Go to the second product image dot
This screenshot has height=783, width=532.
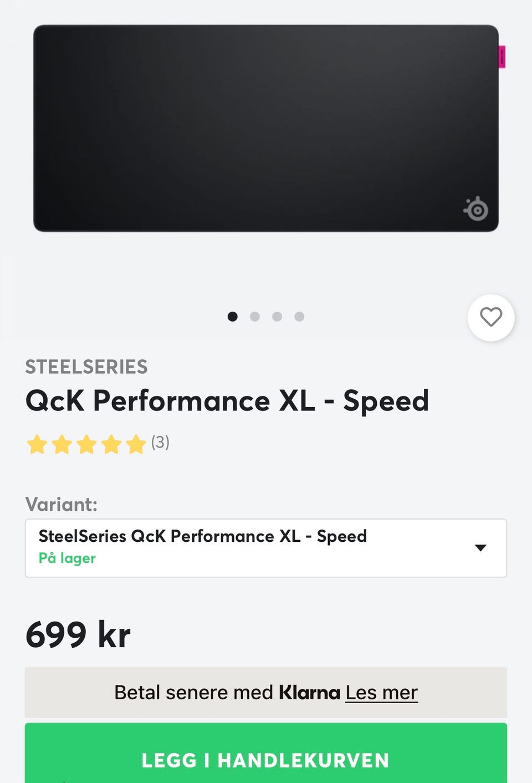255,317
